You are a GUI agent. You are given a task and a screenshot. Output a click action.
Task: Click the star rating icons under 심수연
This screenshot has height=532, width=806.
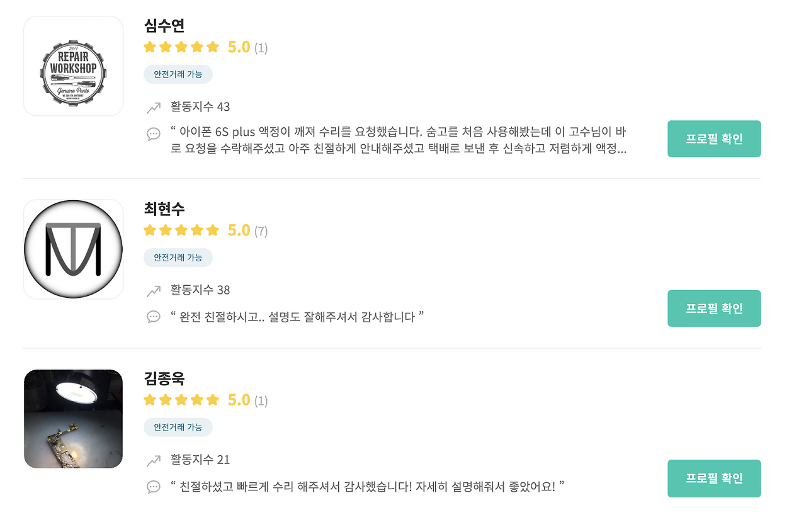pos(181,47)
